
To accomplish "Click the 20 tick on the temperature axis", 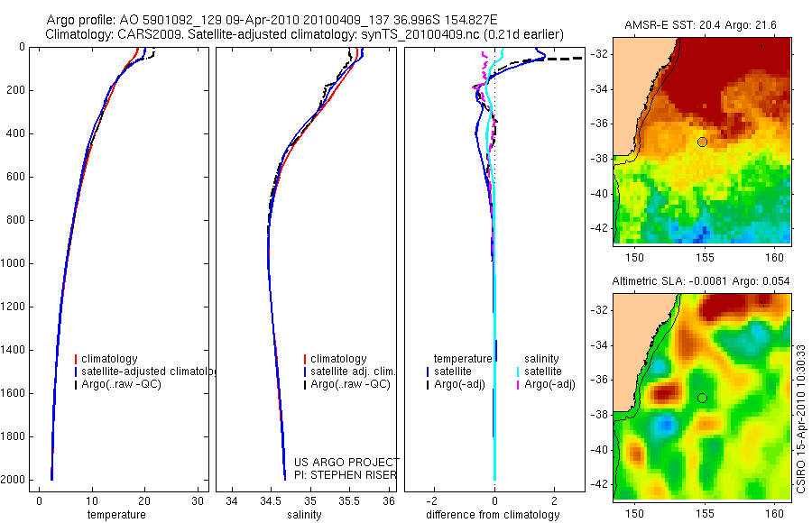I will pos(144,501).
